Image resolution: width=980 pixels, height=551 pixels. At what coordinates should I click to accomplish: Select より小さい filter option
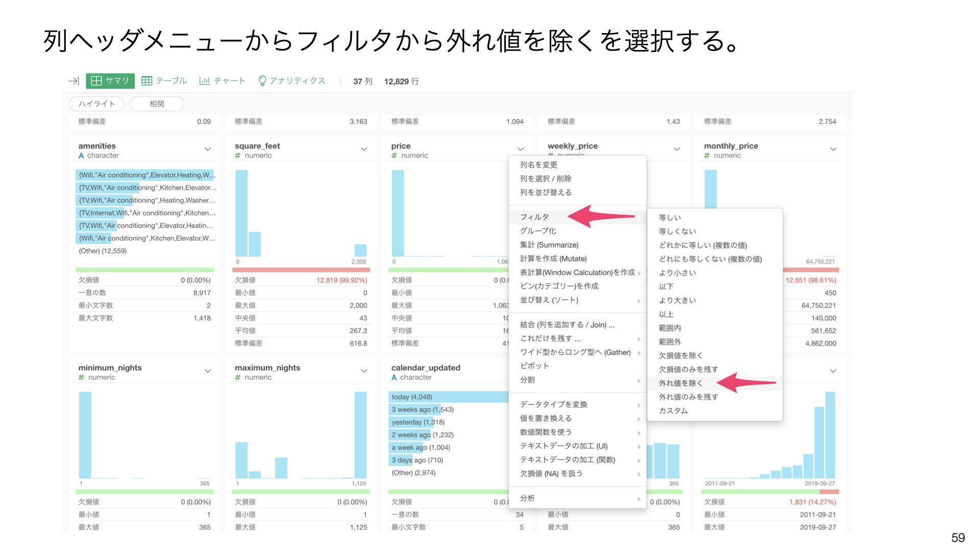(715, 273)
